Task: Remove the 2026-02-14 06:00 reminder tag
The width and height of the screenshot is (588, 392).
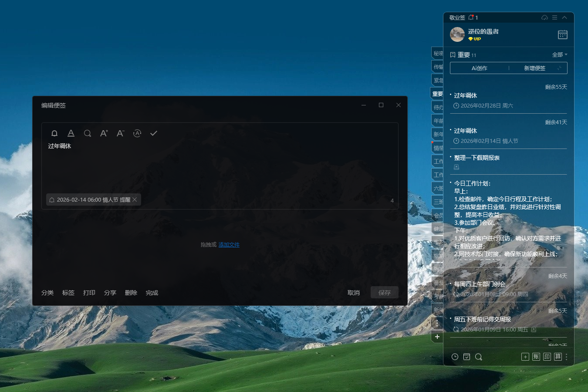Action: coord(135,199)
